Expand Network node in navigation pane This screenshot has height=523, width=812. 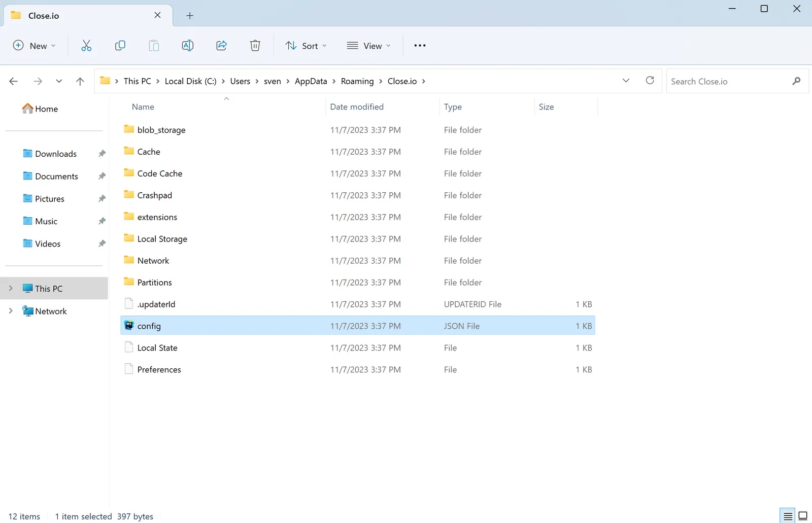tap(11, 311)
